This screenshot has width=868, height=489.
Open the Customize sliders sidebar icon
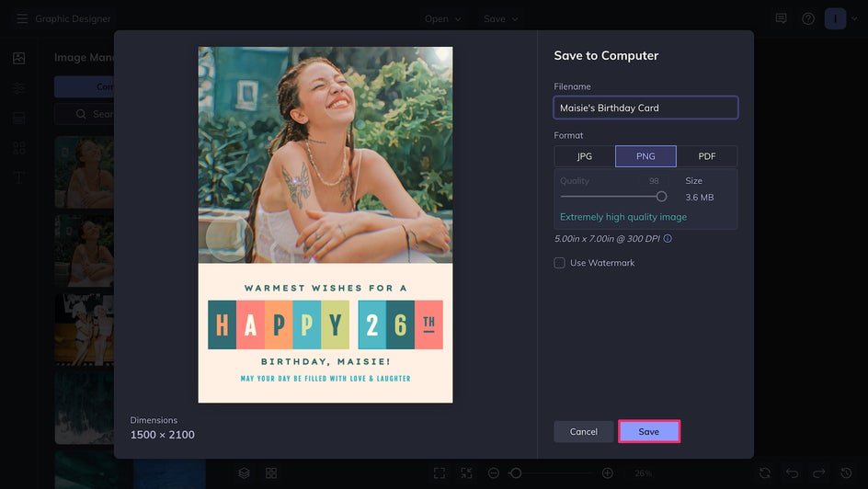coord(18,88)
